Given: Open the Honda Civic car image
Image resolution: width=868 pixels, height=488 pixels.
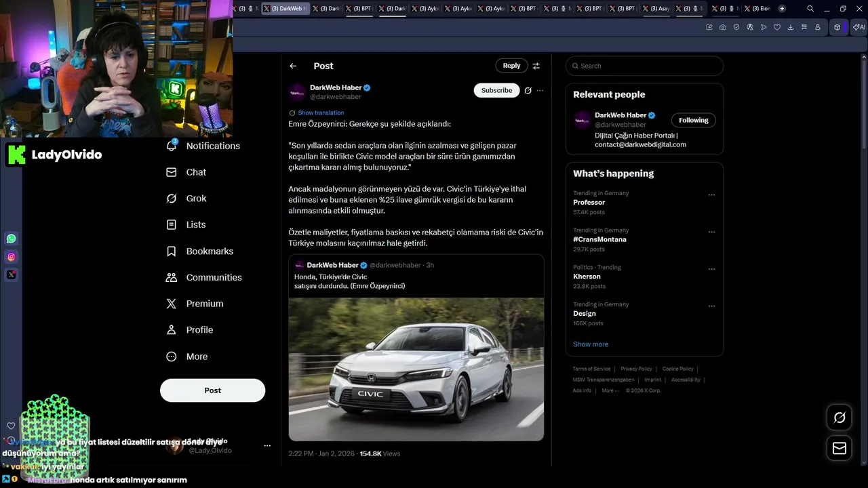Looking at the screenshot, I should (x=416, y=369).
